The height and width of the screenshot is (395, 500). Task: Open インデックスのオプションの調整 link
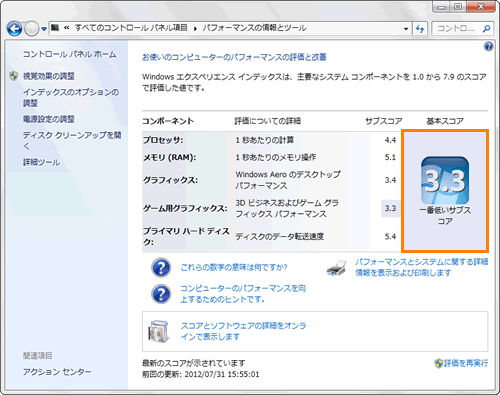point(71,97)
